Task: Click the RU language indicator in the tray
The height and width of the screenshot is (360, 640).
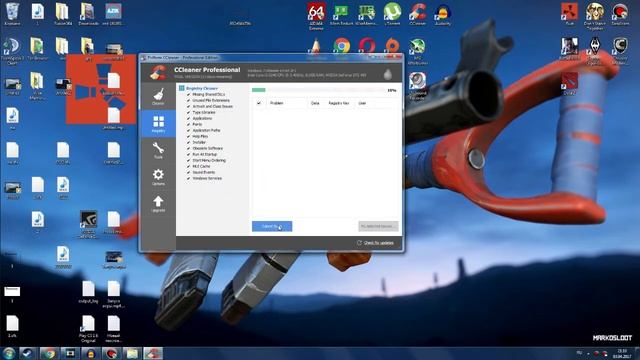Action: pyautogui.click(x=579, y=353)
